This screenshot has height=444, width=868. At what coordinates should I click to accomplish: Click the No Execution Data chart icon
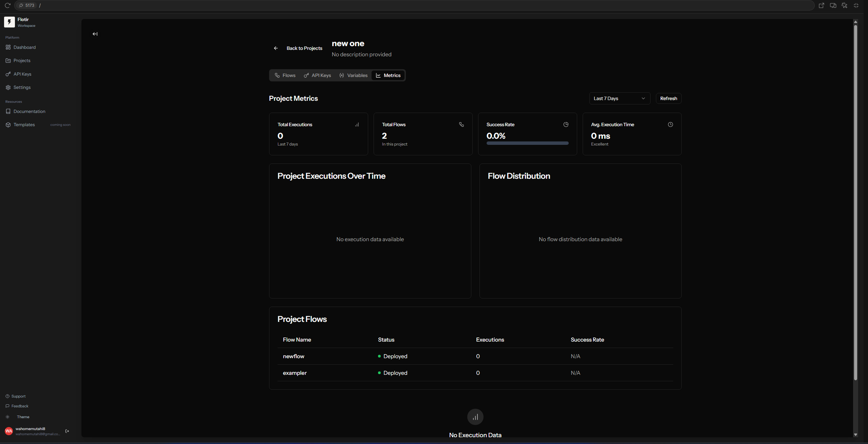pos(475,417)
